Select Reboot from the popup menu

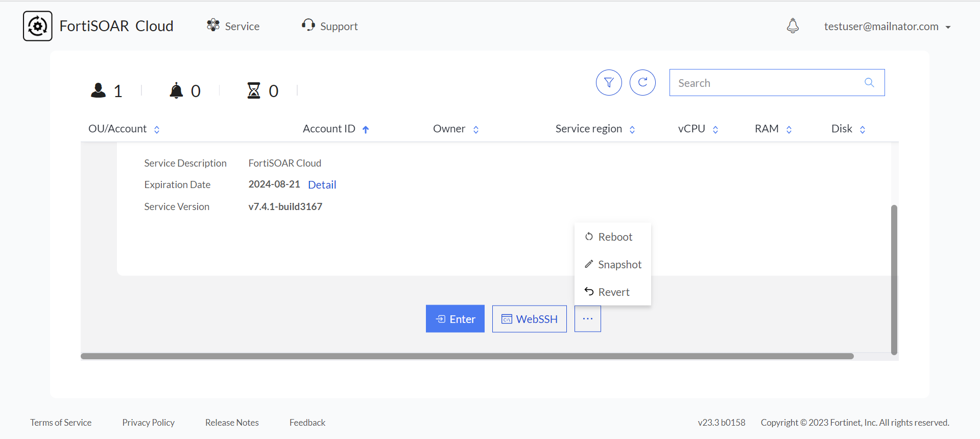[613, 237]
